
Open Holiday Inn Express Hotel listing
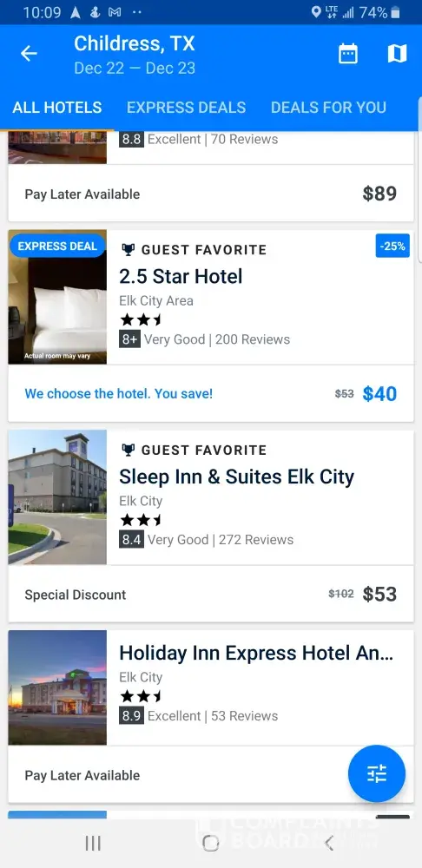tap(256, 654)
